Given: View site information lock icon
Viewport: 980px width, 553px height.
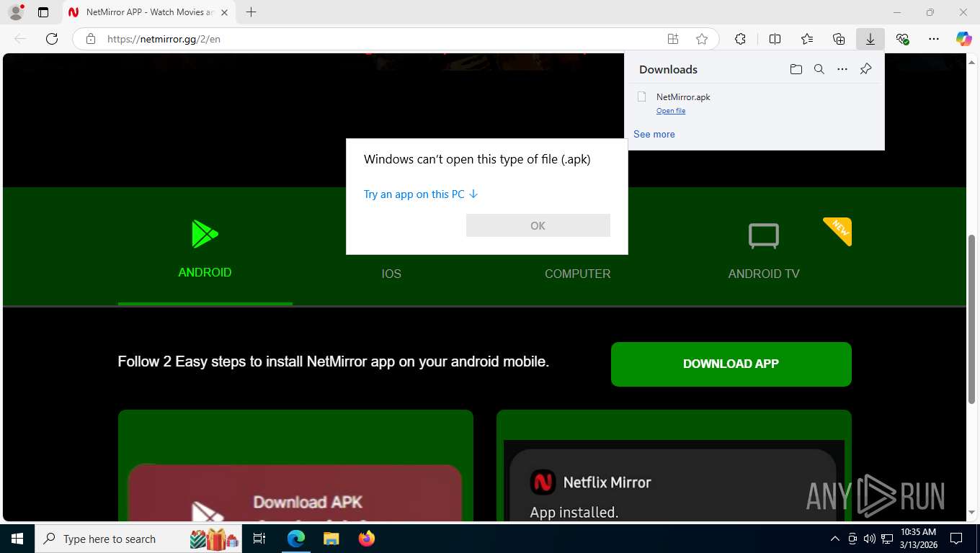Looking at the screenshot, I should [91, 39].
